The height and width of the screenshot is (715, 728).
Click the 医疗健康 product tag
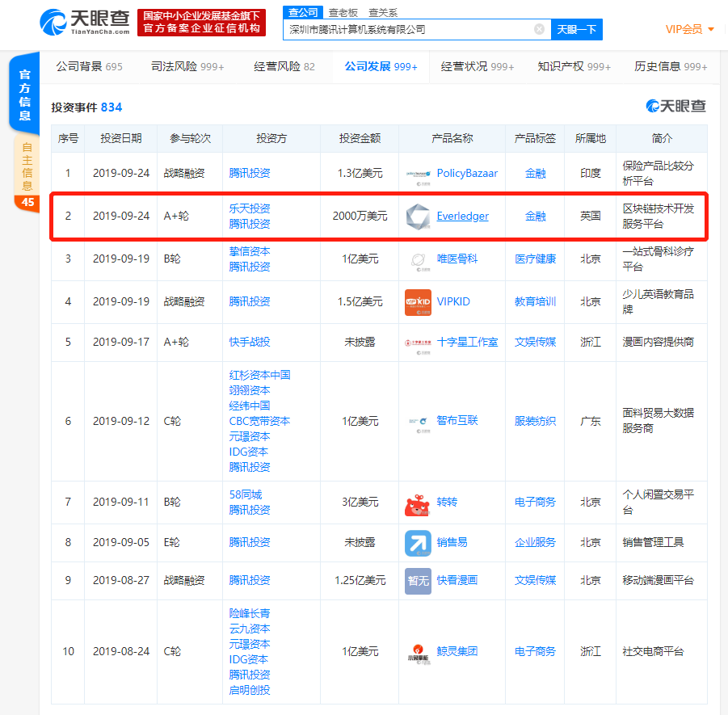coord(535,259)
